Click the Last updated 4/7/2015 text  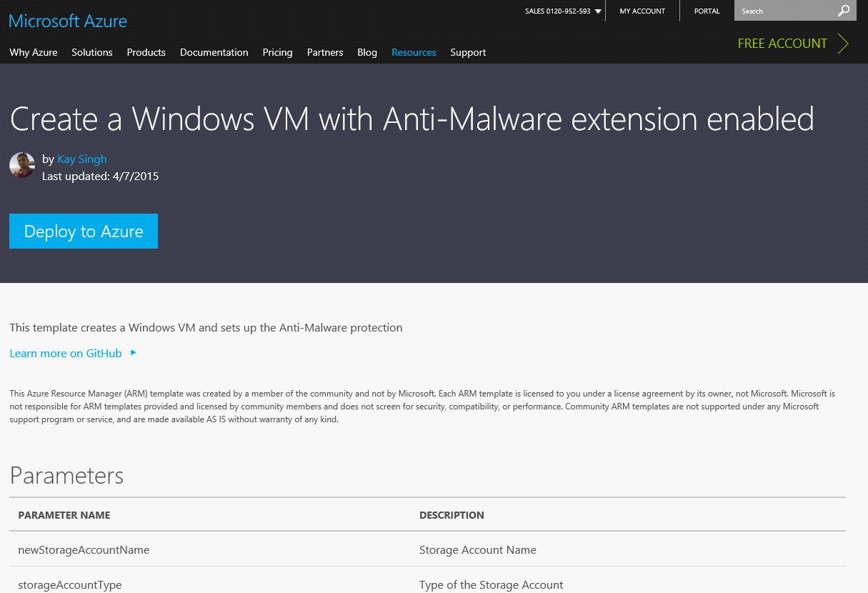click(x=101, y=176)
